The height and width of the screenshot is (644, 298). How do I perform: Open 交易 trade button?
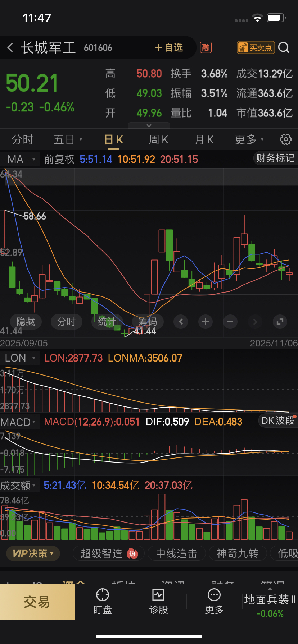(37, 602)
